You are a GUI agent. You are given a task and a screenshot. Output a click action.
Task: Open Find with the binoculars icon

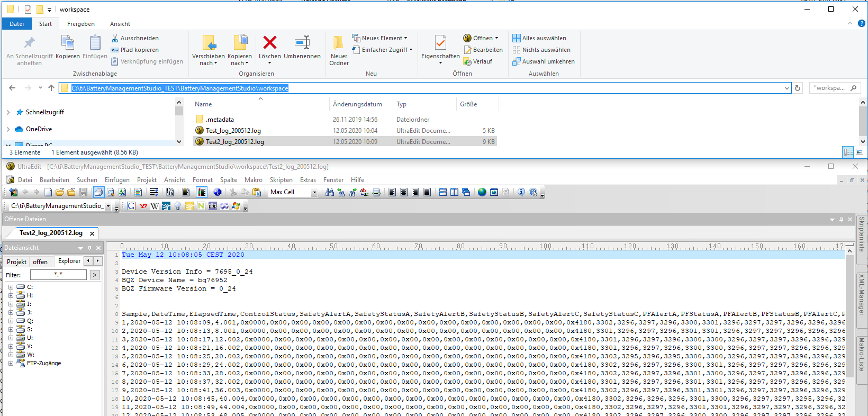click(330, 192)
